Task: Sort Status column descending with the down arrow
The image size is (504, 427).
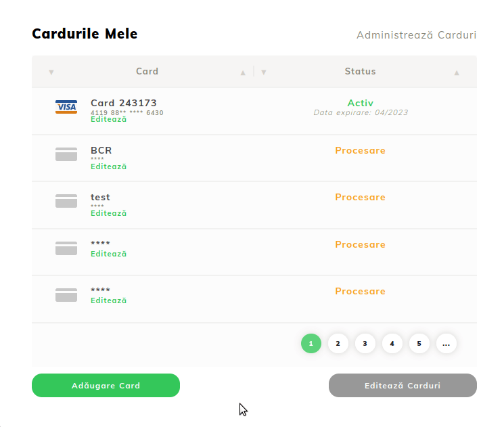Action: [x=264, y=72]
